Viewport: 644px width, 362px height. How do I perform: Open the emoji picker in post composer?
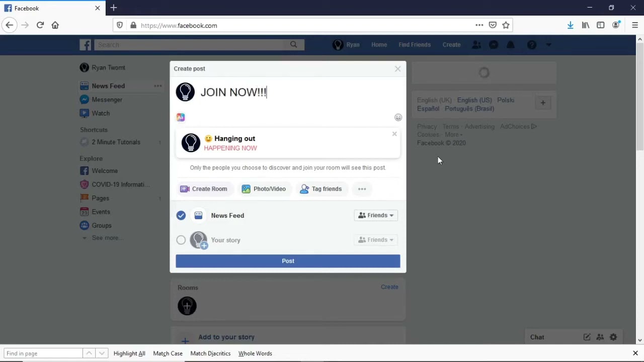[398, 117]
